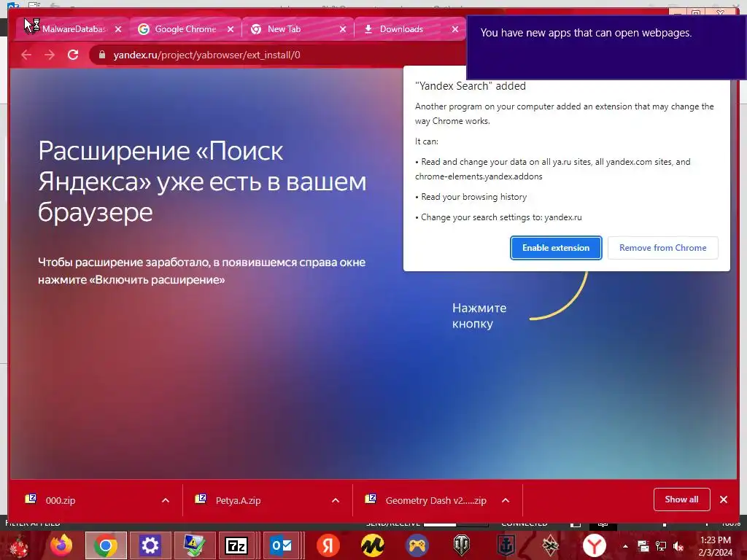Viewport: 747px width, 560px height.
Task: Switch to the Google Chrome tab
Action: coord(185,29)
